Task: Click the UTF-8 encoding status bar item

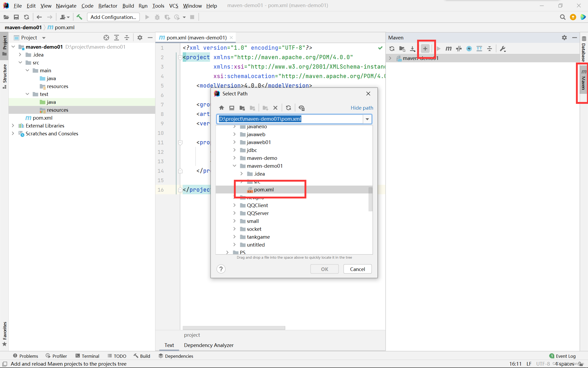Action: [543, 364]
